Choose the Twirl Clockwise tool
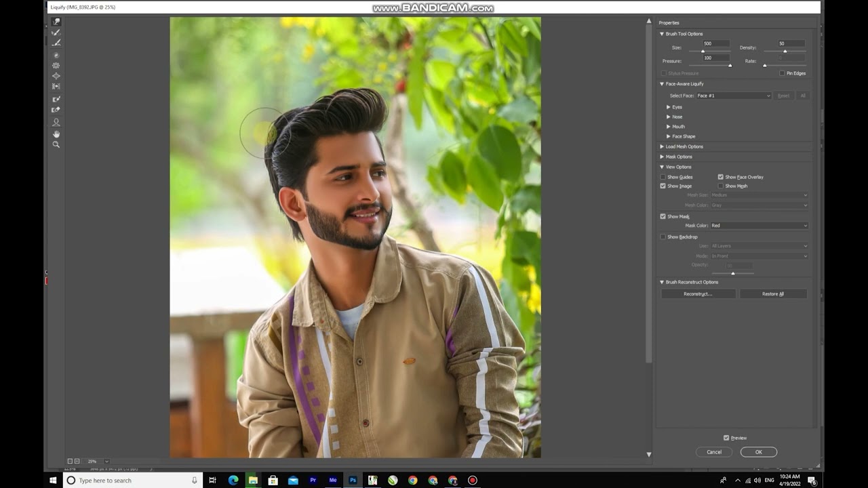Screen dimensions: 868x488 56,55
